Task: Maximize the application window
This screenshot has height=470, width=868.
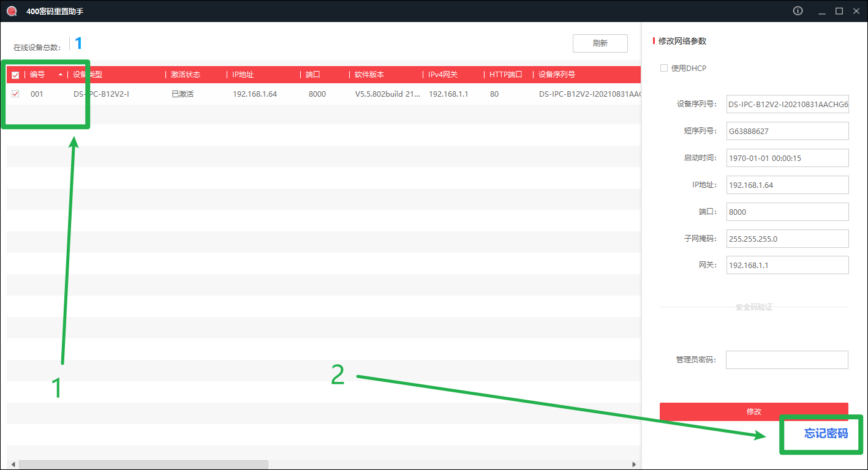Action: (x=839, y=11)
